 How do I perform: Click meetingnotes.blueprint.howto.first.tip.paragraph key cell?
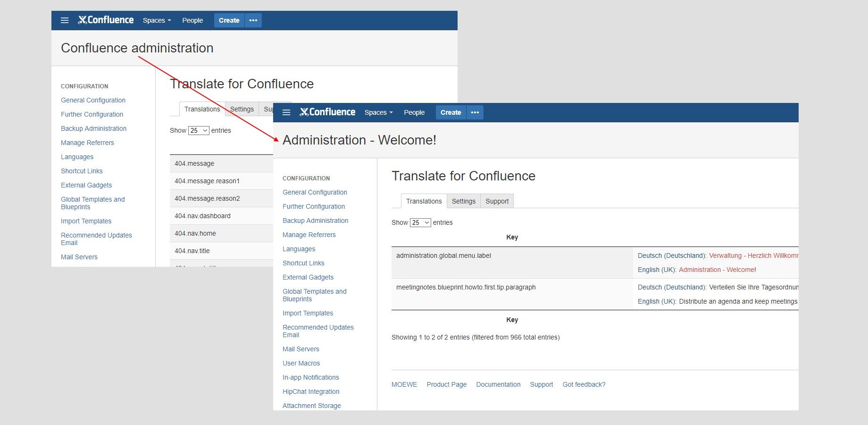[512, 294]
